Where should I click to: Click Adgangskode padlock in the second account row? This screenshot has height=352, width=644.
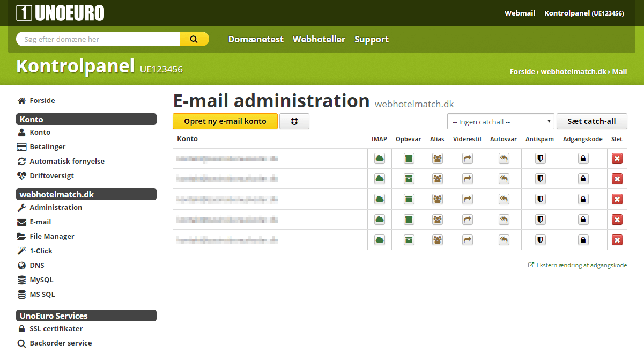coord(583,179)
